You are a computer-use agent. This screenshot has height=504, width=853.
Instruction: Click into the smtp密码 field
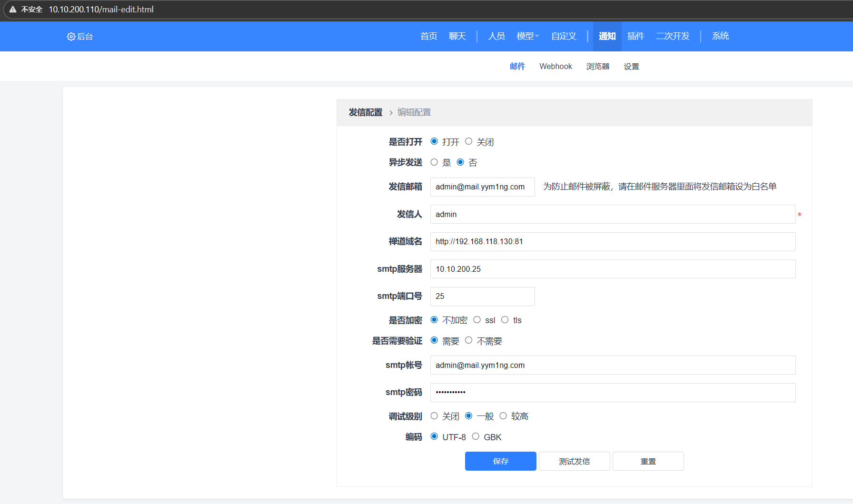(613, 393)
